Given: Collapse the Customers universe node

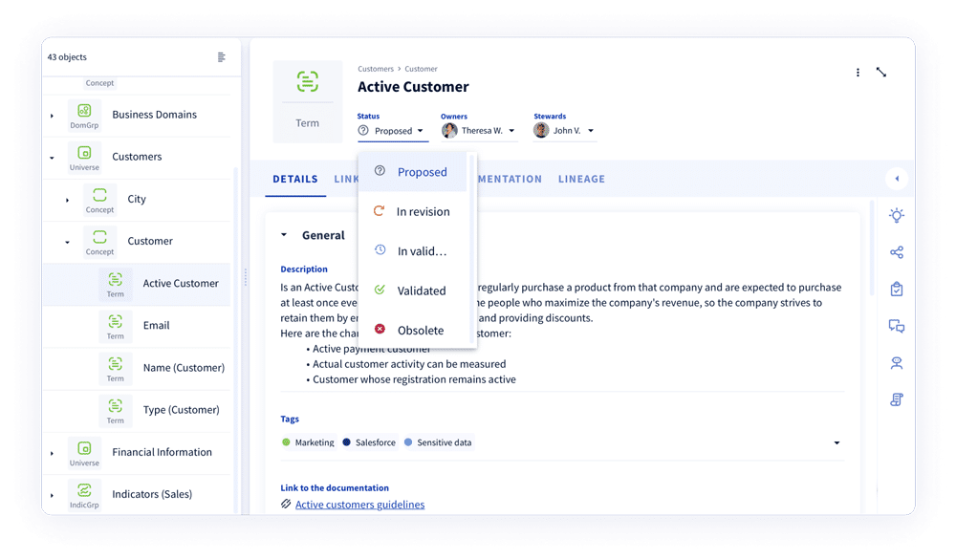Looking at the screenshot, I should [53, 158].
